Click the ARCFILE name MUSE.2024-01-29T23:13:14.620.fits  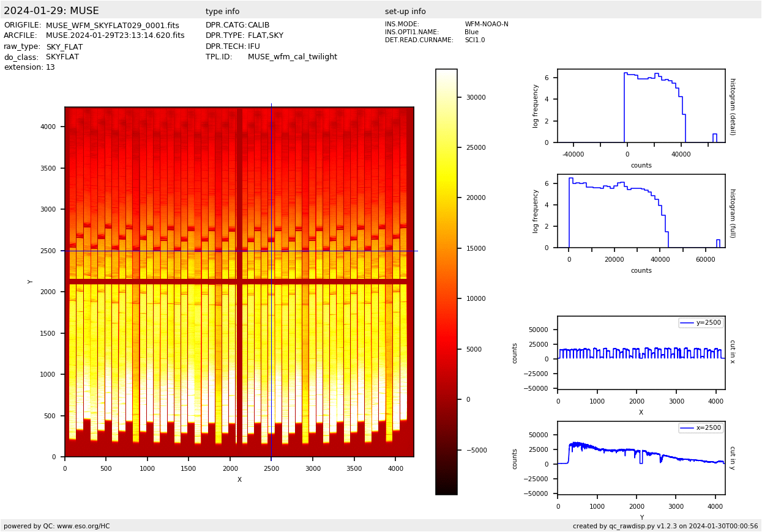point(115,36)
